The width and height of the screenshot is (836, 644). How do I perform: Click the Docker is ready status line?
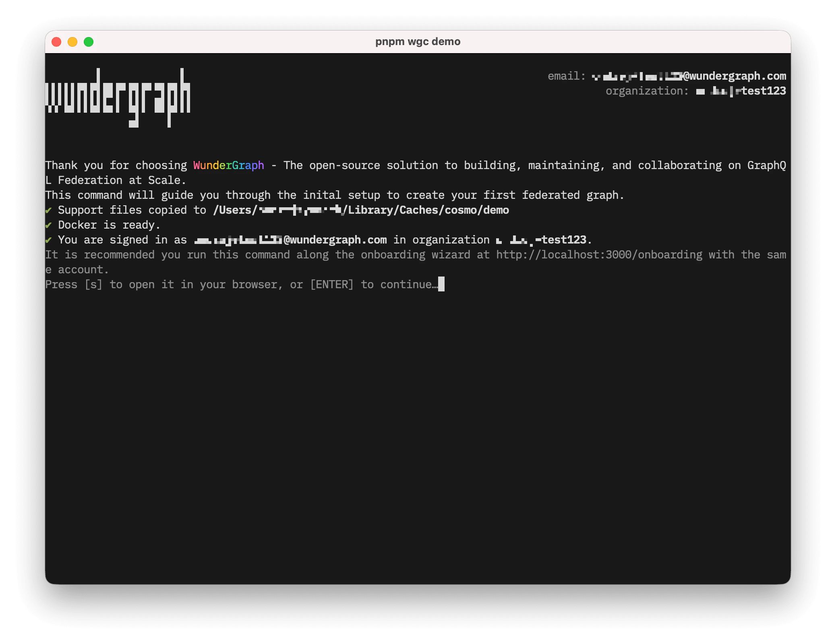[x=109, y=225]
